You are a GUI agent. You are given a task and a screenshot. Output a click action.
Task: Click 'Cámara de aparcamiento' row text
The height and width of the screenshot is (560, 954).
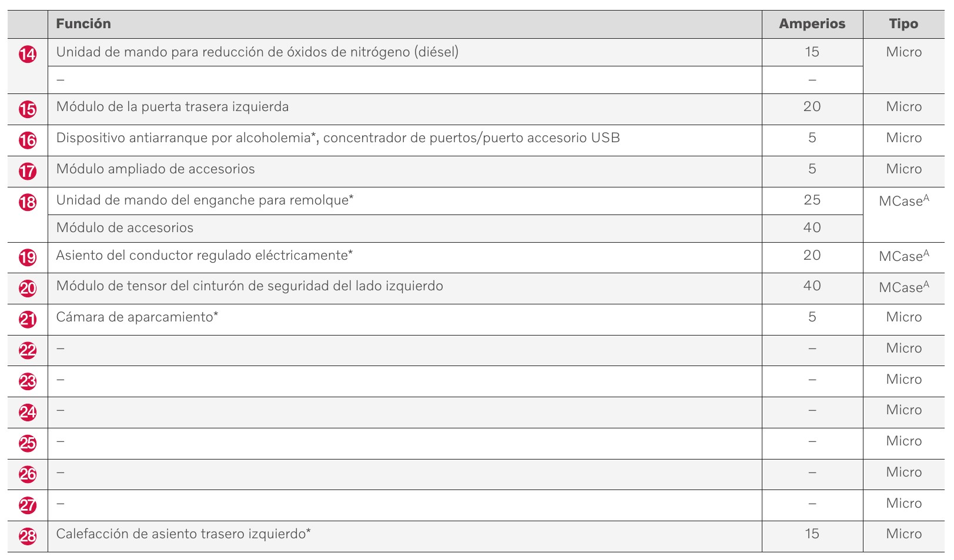pos(137,317)
